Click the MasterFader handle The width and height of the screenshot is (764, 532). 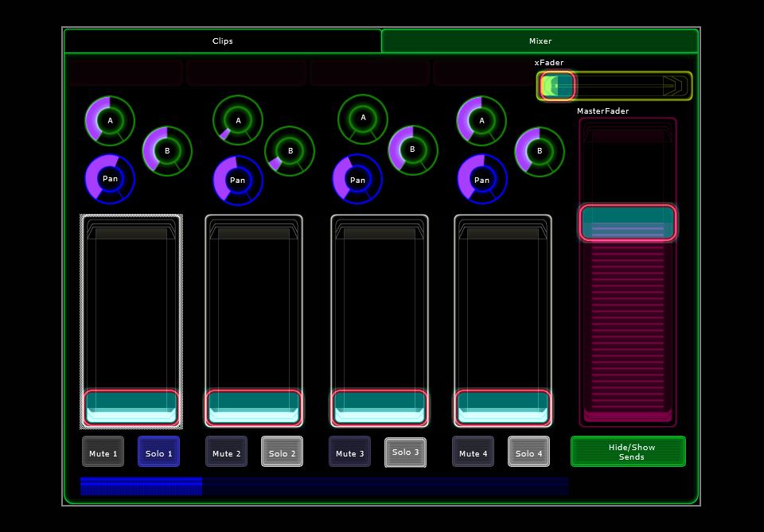click(x=628, y=223)
